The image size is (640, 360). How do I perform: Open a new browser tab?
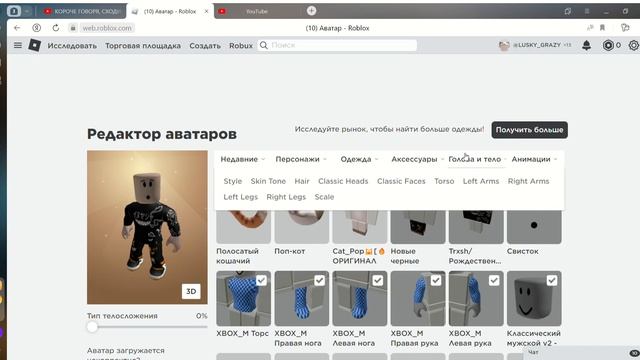(311, 11)
